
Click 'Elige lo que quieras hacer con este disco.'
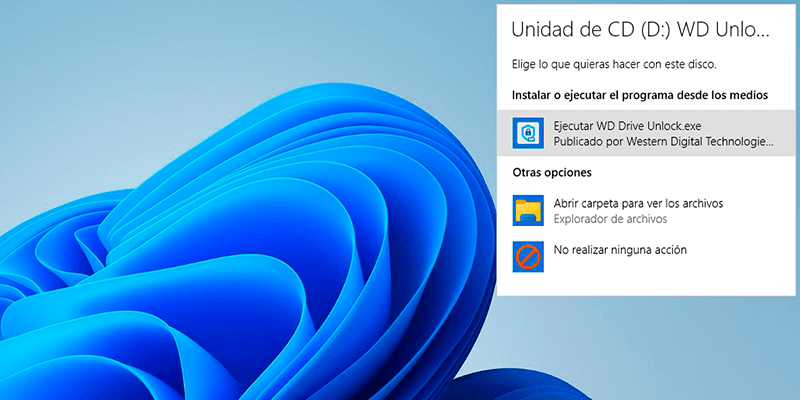coord(614,65)
